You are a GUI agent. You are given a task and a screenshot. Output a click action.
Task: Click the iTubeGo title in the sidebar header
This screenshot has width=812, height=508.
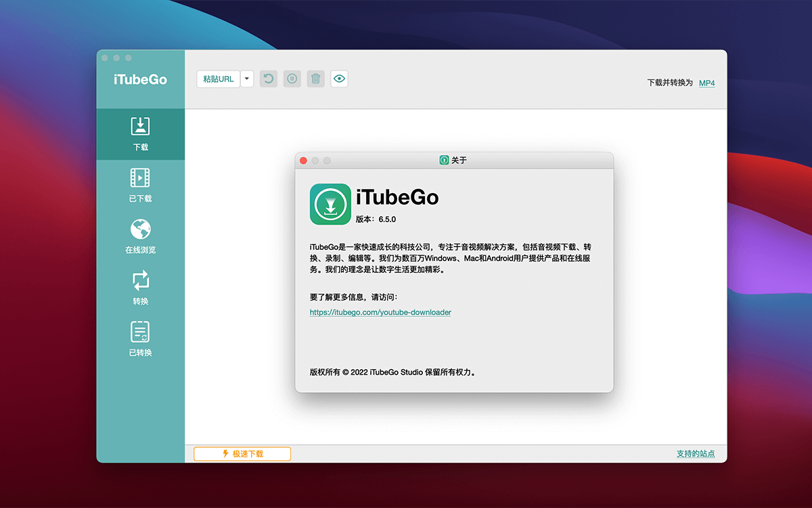140,80
